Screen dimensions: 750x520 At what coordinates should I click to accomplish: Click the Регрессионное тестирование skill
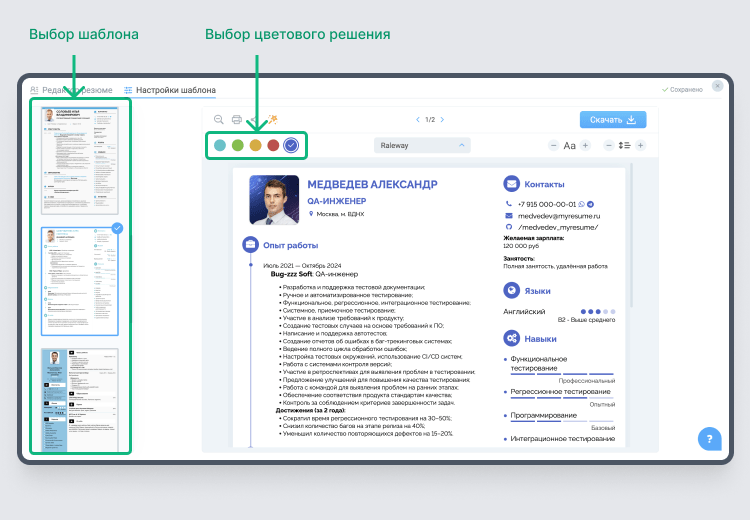[x=560, y=392]
